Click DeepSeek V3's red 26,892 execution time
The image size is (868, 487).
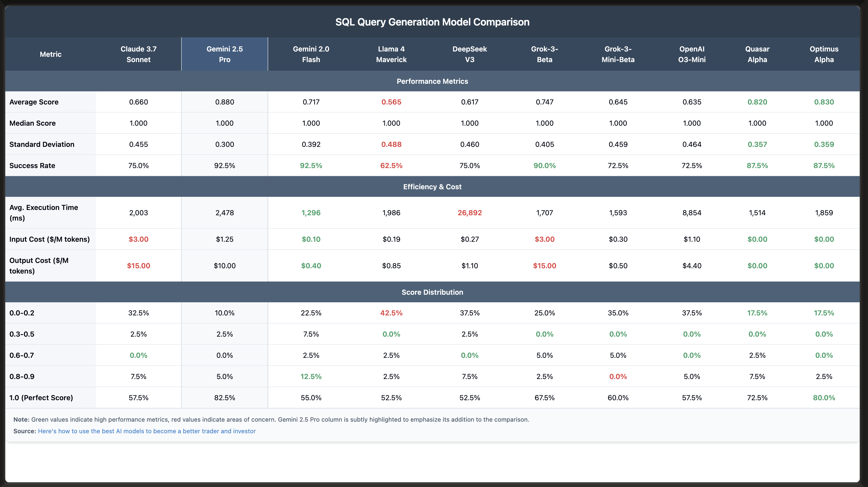(469, 213)
